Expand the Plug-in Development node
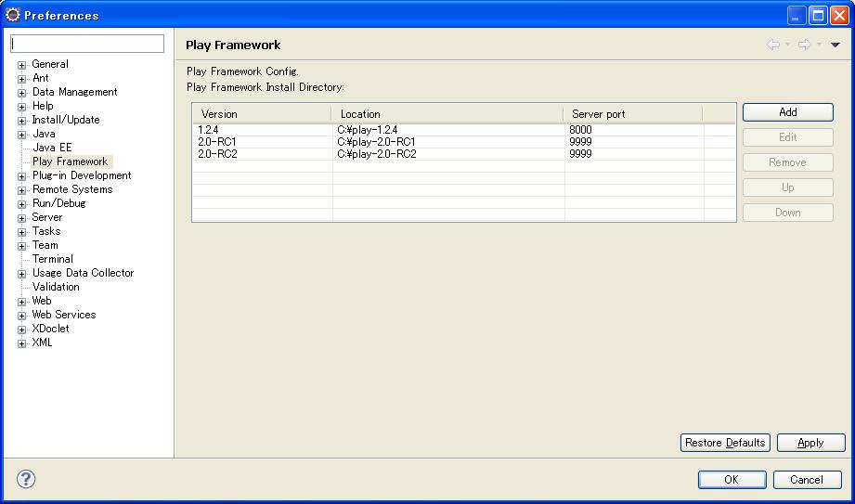Viewport: 855px width, 504px height. tap(21, 176)
